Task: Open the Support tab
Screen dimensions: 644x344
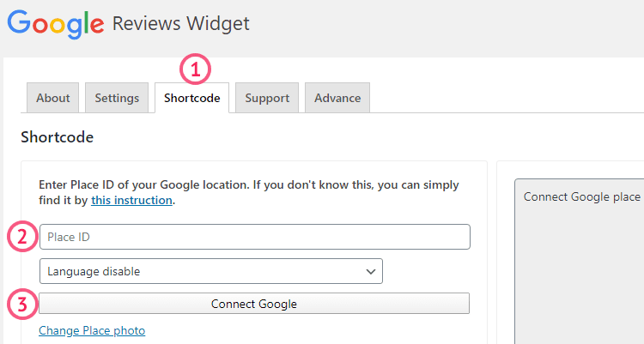Action: [x=267, y=98]
